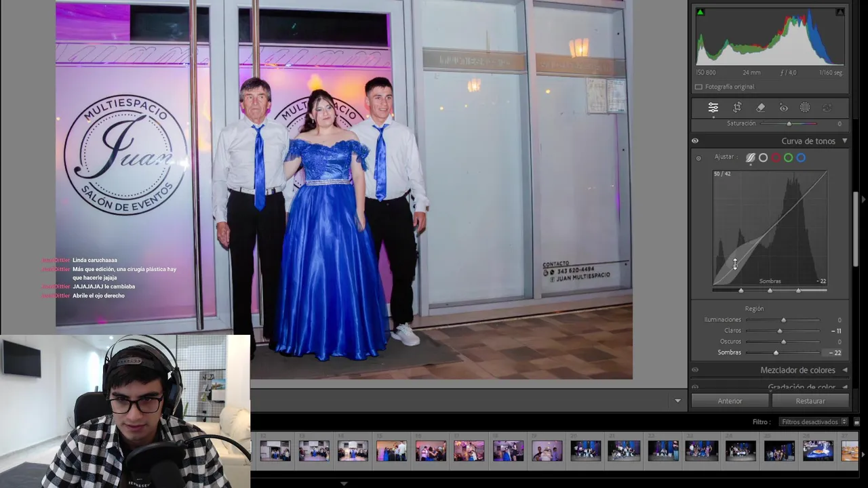This screenshot has height=488, width=868.
Task: Toggle shadow clipping indicator in histogram
Action: (x=701, y=12)
